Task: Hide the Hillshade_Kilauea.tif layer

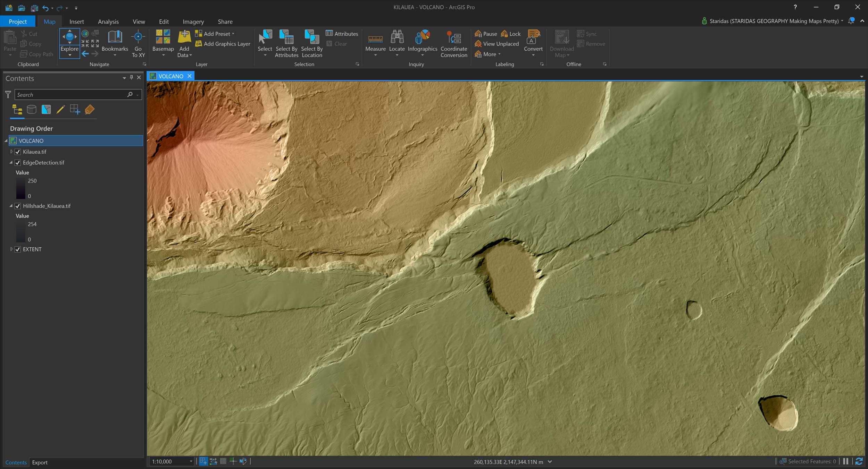Action: click(x=18, y=206)
